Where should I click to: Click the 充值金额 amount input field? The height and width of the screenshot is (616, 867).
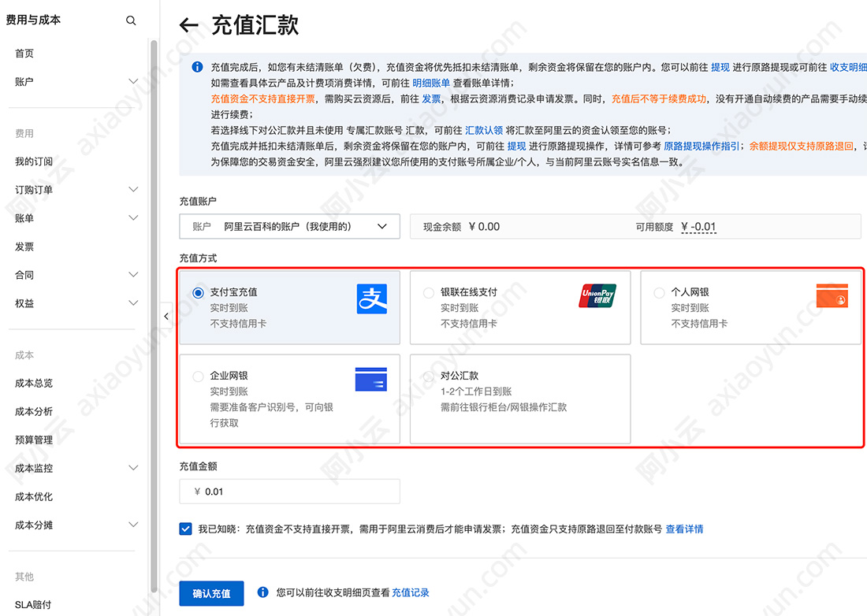pos(289,491)
